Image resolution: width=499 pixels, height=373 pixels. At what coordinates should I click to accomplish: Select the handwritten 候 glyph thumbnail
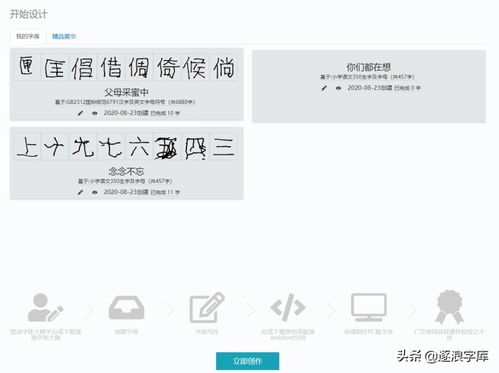(x=196, y=67)
